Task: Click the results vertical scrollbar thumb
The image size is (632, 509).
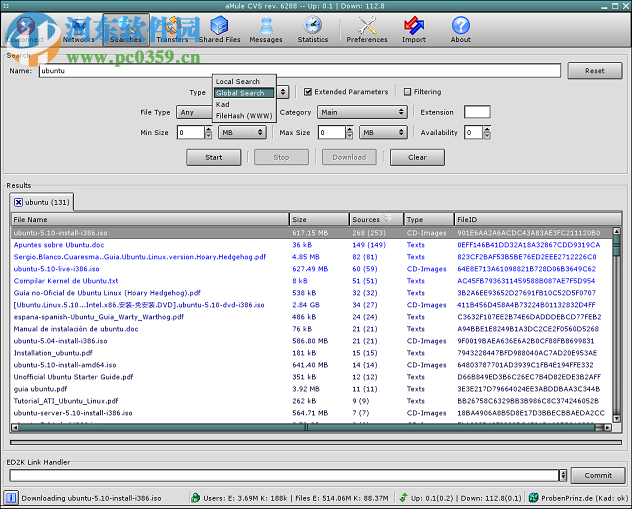Action: pos(616,245)
